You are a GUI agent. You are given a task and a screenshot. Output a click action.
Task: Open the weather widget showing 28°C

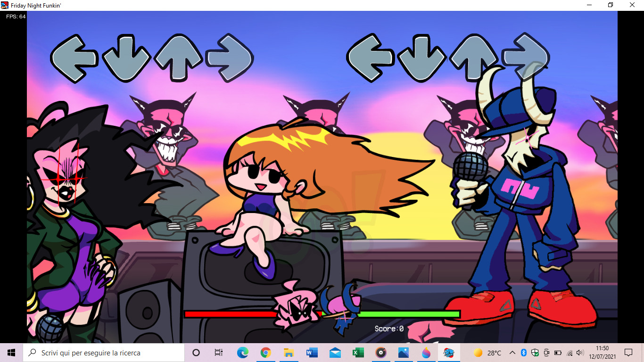[x=487, y=353]
